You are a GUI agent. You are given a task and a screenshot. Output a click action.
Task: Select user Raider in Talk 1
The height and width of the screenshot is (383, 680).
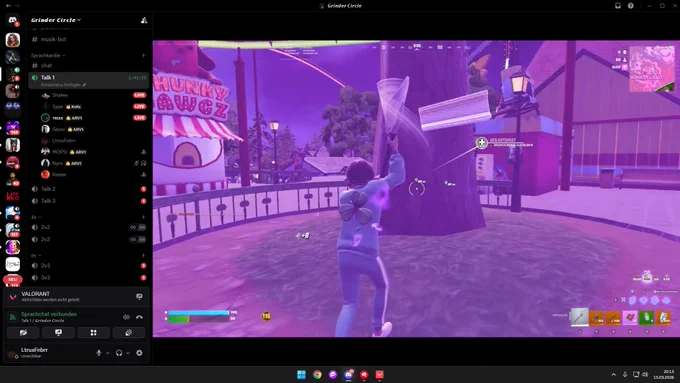point(93,174)
